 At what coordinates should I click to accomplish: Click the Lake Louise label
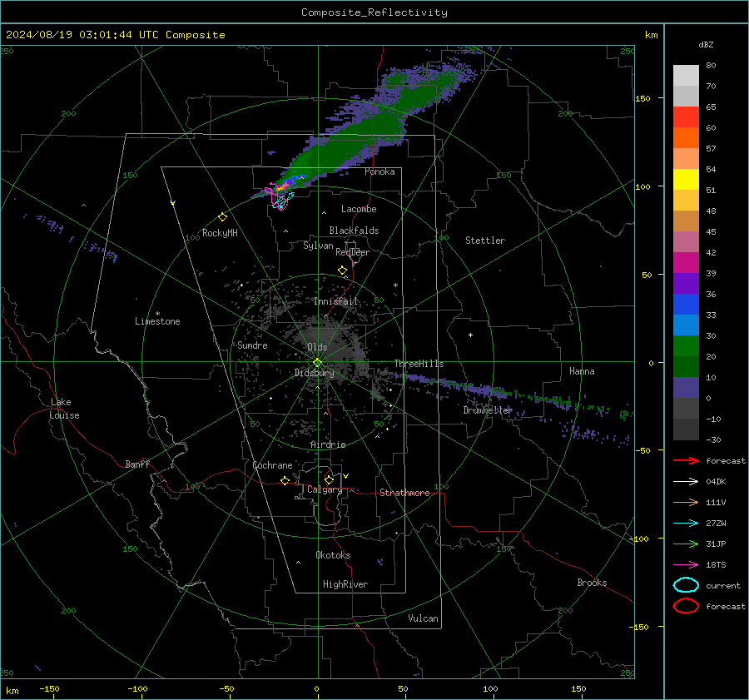[64, 409]
